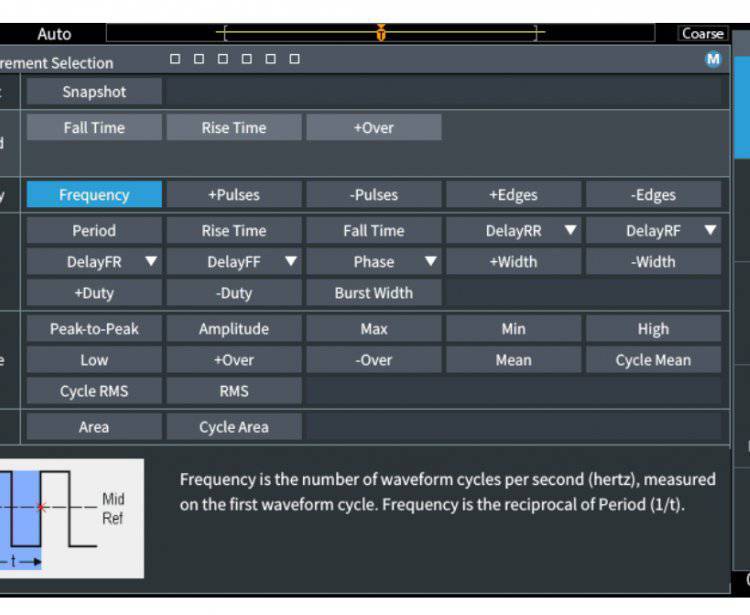
Task: Select RMS beside Cycle RMS
Action: tap(234, 391)
